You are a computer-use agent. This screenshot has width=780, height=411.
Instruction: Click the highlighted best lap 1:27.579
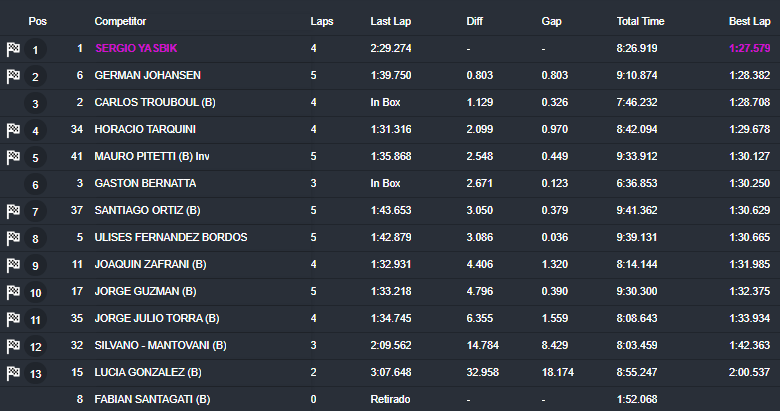tap(749, 48)
